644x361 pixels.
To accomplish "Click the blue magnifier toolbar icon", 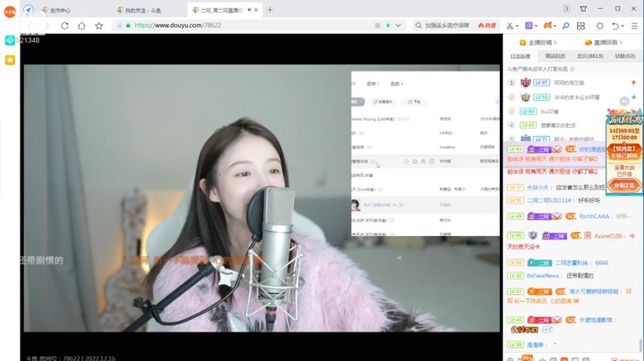I will click(565, 25).
